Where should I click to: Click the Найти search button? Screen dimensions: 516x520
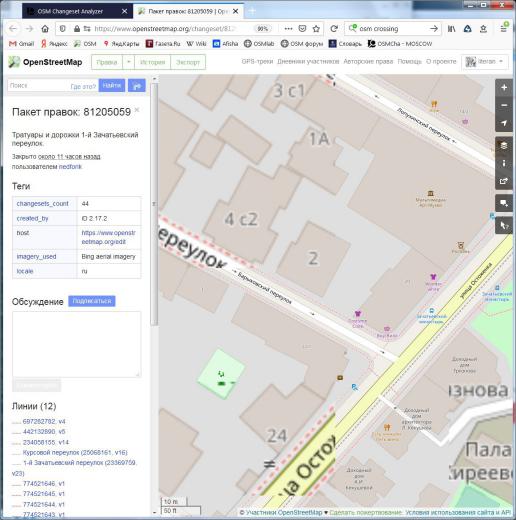pos(112,86)
